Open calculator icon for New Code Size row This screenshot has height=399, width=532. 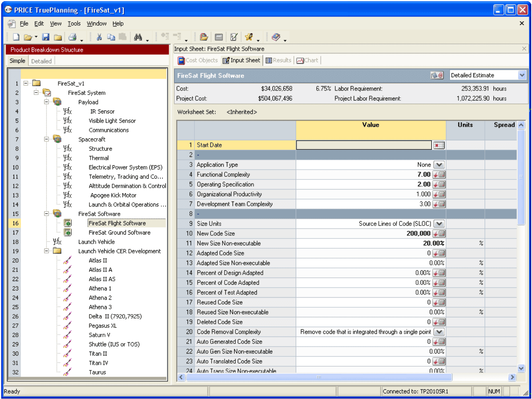pyautogui.click(x=439, y=234)
